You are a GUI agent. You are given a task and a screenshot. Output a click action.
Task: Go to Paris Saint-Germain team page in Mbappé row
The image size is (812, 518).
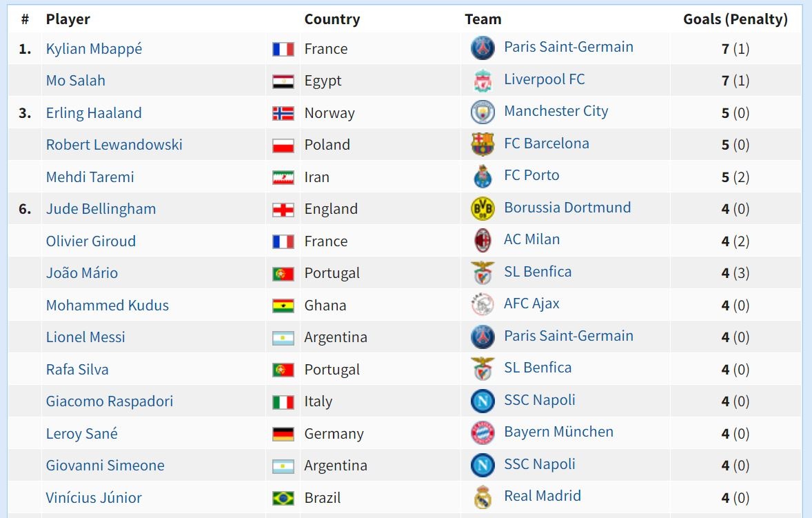[x=568, y=47]
